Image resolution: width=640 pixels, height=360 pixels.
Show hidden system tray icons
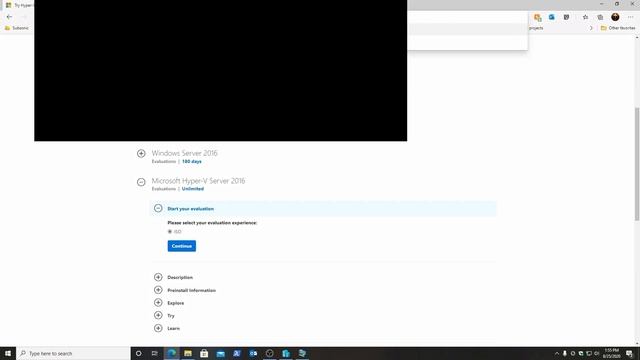(556, 353)
